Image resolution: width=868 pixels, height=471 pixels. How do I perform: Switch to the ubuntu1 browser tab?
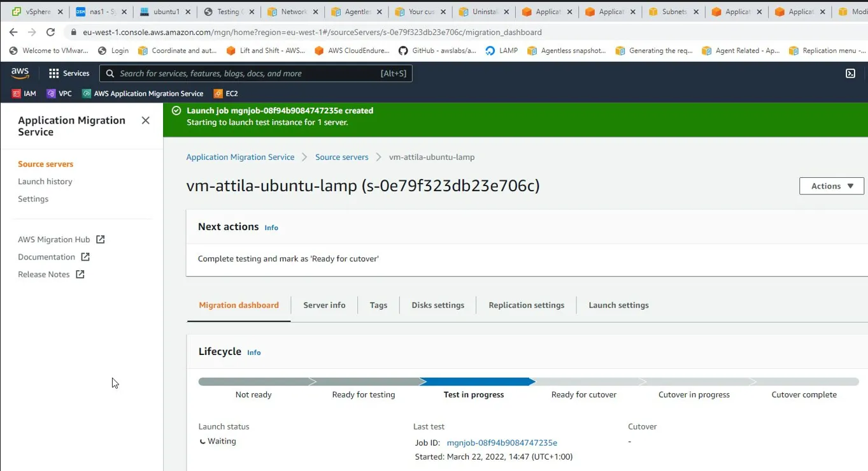pos(165,11)
